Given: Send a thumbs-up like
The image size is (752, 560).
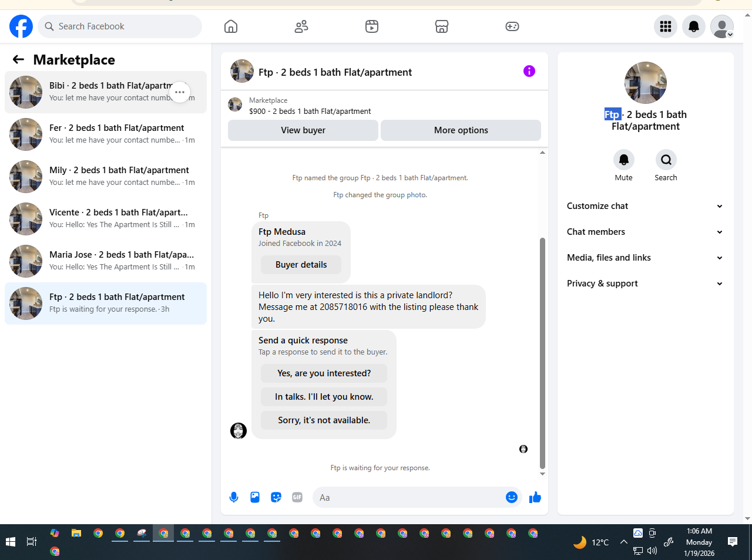Looking at the screenshot, I should click(535, 497).
